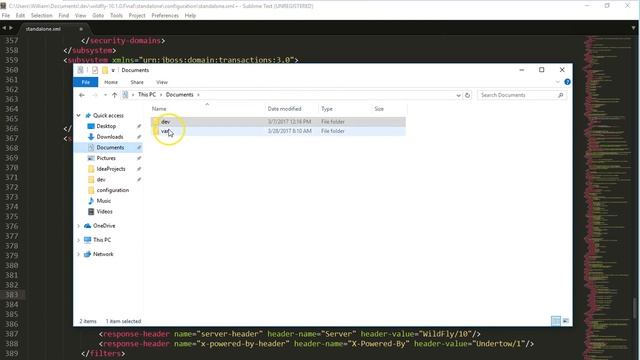
Task: Click Documents in address breadcrumb
Action: pyautogui.click(x=180, y=95)
